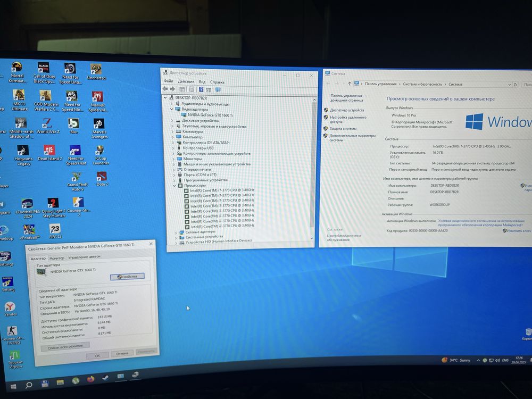Click the Отмена button in properties dialog
This screenshot has width=532, height=399.
122,353
